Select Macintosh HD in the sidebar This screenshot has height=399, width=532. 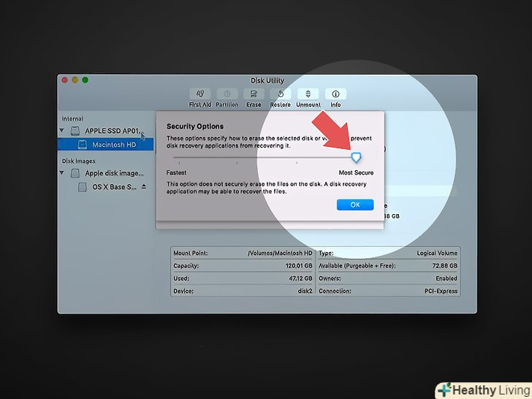point(105,145)
